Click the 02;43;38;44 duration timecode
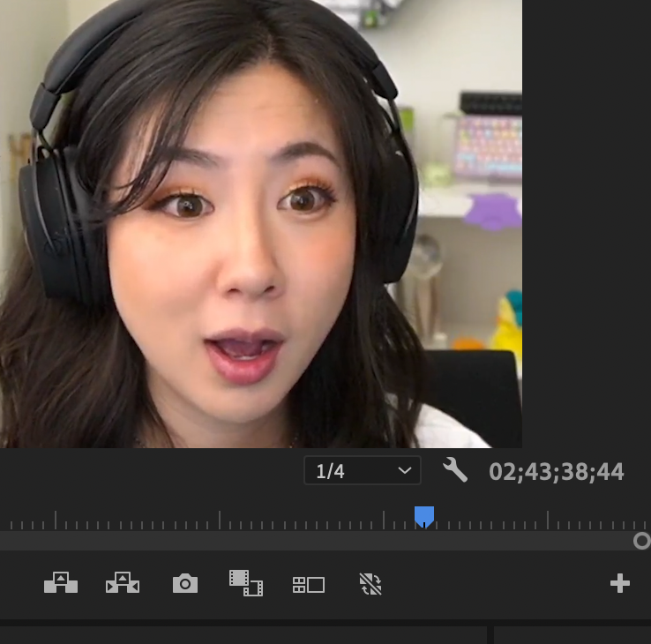This screenshot has height=644, width=651. (x=557, y=472)
